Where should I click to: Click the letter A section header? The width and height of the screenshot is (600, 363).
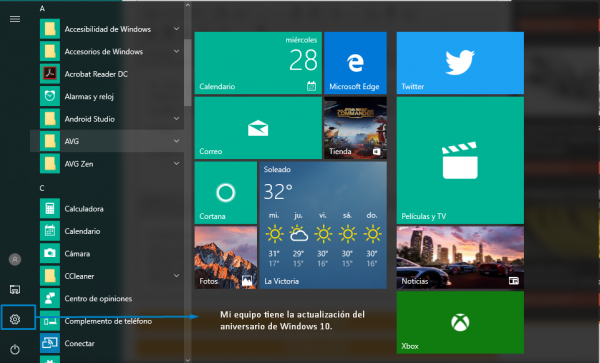click(x=42, y=8)
